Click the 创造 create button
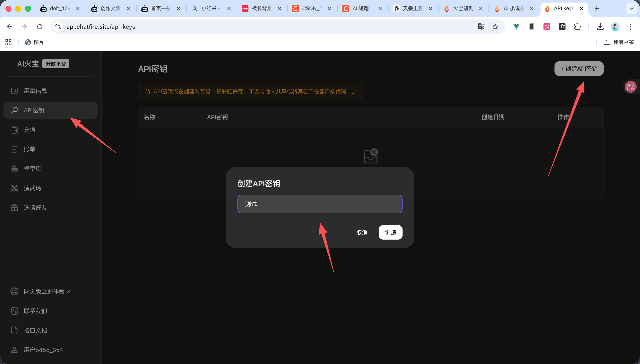 point(390,232)
